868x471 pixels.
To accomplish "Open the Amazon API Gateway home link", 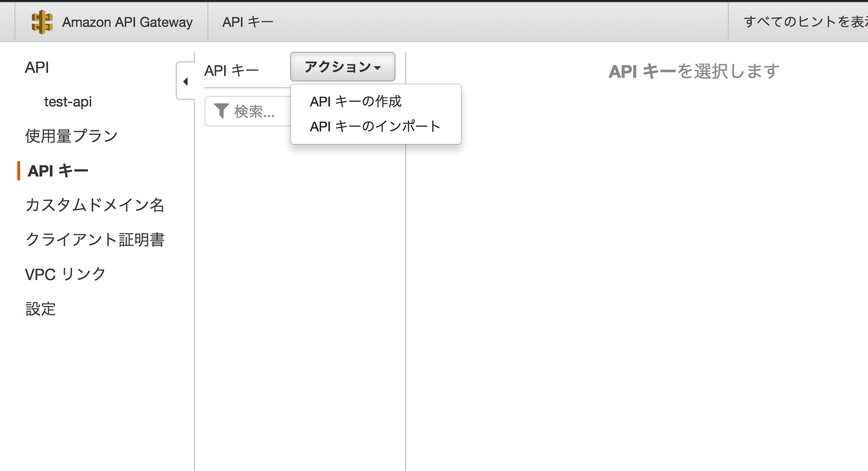I will point(127,22).
